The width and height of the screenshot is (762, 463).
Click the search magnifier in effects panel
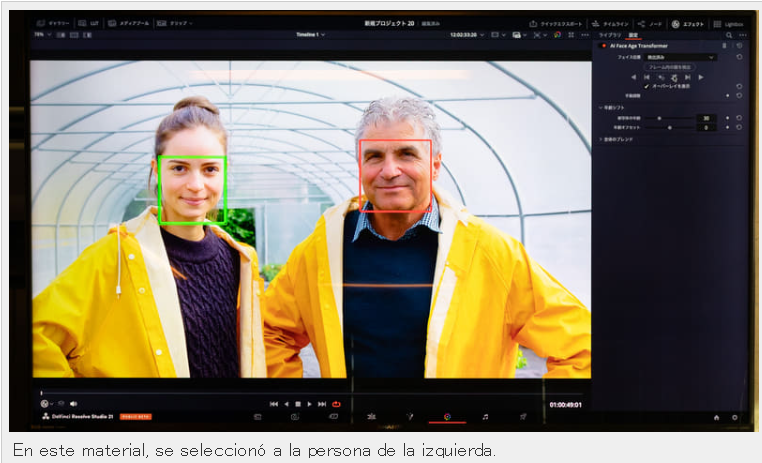pos(729,35)
